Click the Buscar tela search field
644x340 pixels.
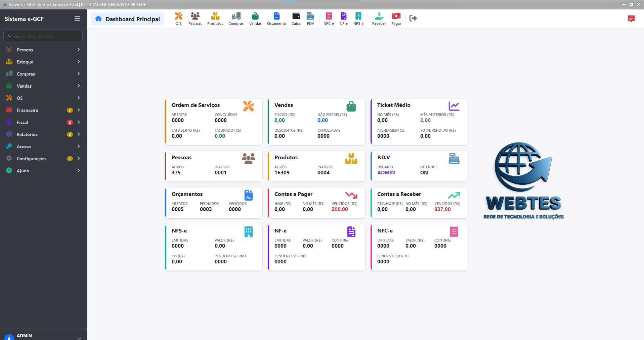43,36
